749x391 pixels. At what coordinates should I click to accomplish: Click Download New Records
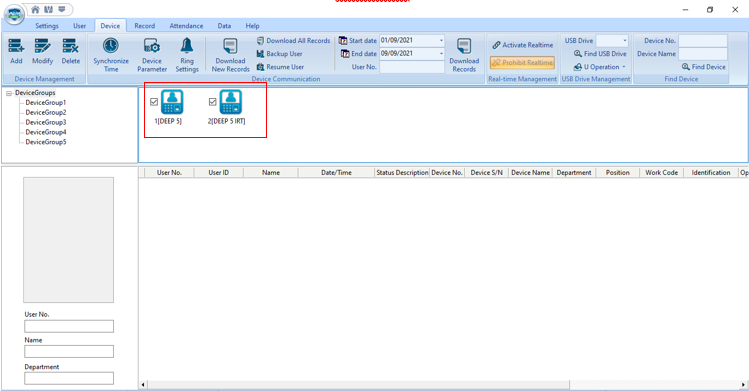(x=230, y=55)
